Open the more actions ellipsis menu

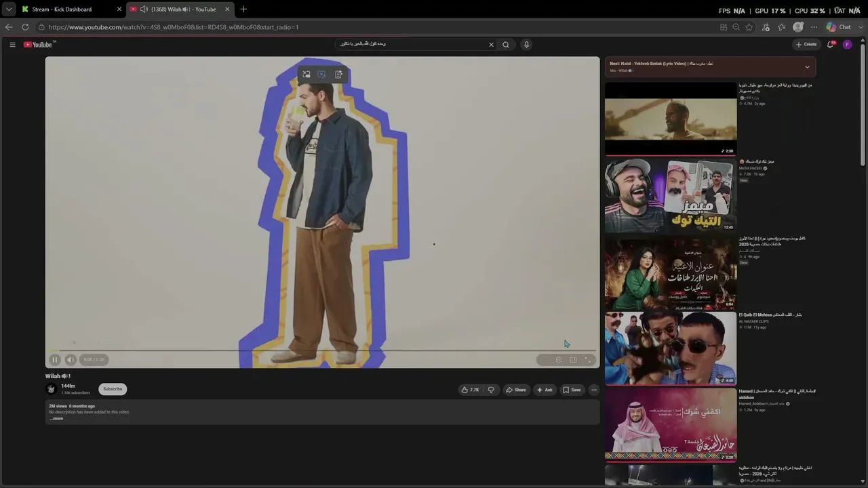click(593, 390)
